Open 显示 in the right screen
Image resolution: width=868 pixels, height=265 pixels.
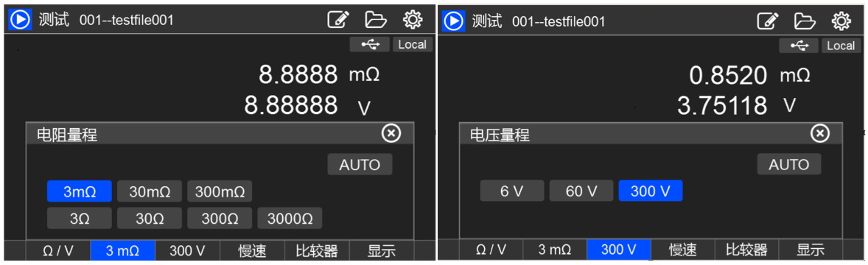point(811,250)
